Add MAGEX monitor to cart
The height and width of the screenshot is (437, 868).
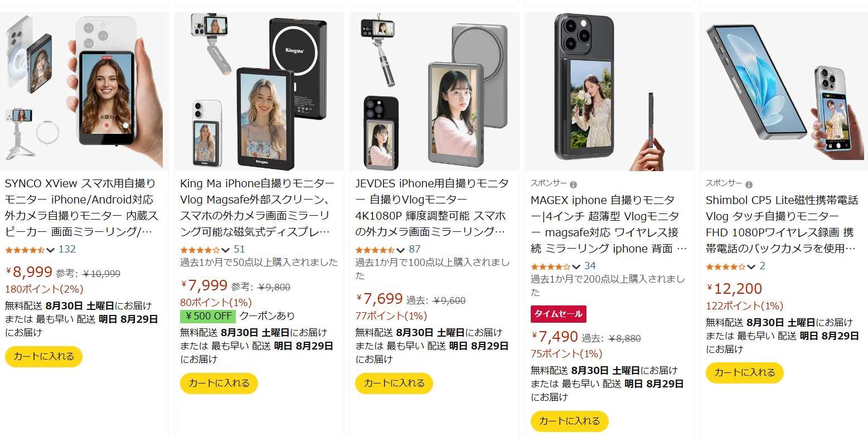click(570, 421)
